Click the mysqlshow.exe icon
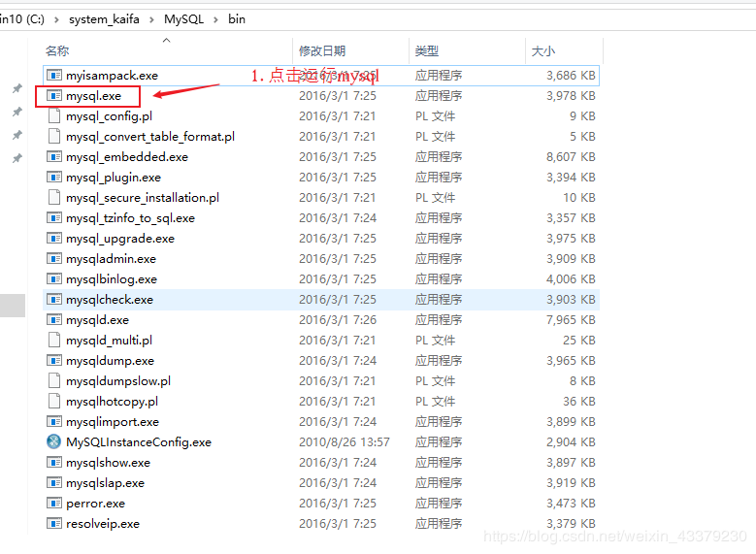The image size is (756, 554). (54, 463)
